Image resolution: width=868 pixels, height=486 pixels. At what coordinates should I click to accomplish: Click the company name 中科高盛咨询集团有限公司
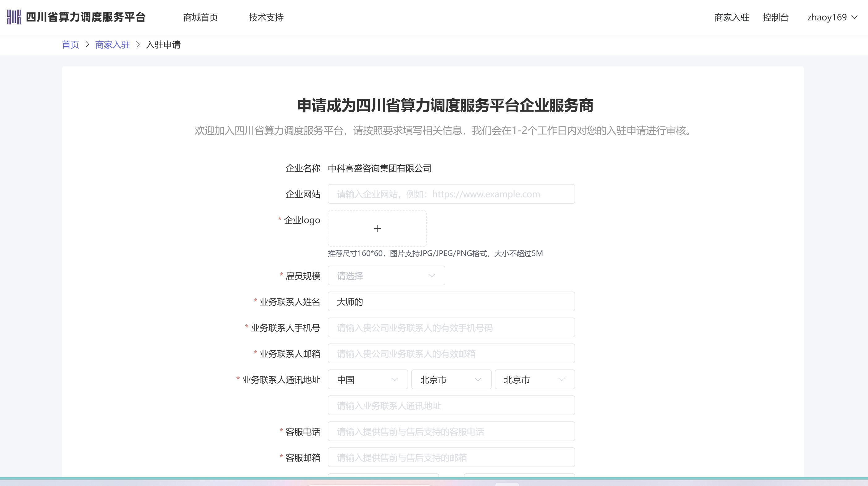tap(380, 168)
